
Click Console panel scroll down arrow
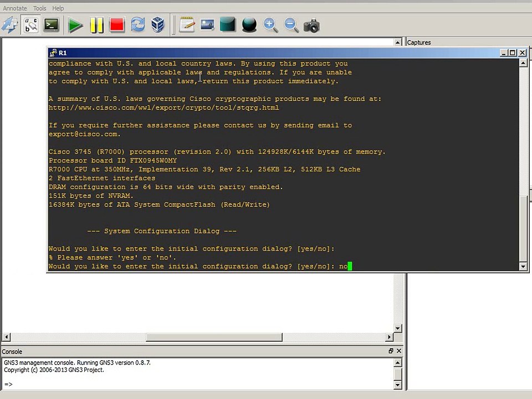(x=398, y=385)
